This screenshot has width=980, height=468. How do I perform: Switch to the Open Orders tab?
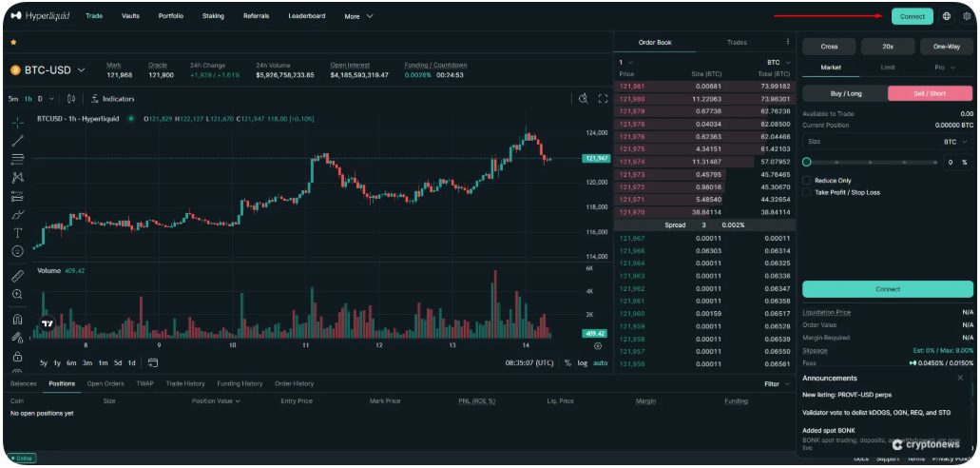pyautogui.click(x=106, y=383)
